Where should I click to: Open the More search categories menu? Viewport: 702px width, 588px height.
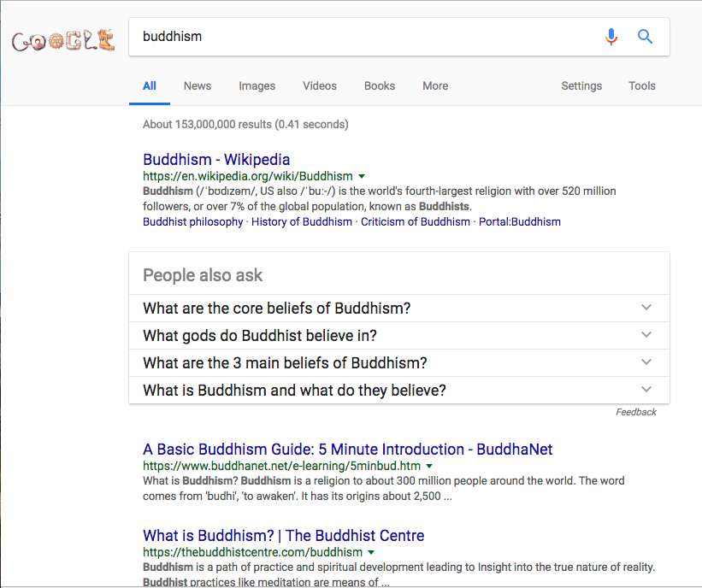435,86
